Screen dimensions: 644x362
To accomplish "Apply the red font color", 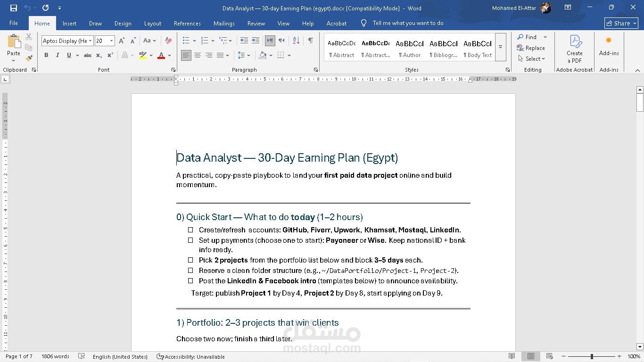I will [x=161, y=56].
